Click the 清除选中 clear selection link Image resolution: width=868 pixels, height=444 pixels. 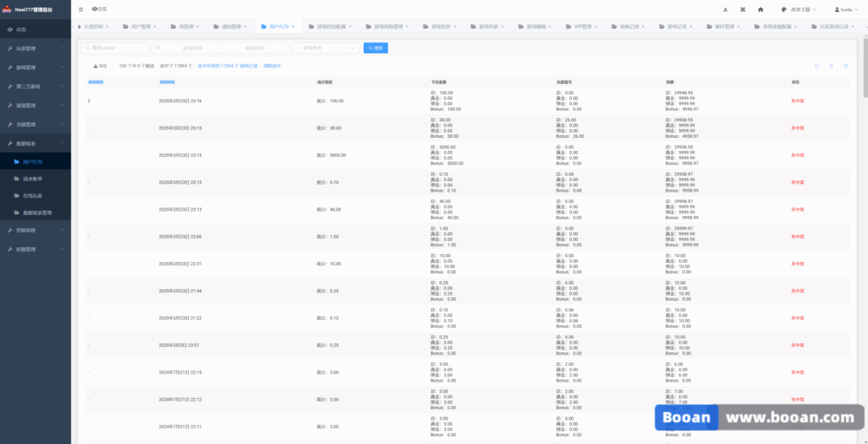(x=272, y=65)
